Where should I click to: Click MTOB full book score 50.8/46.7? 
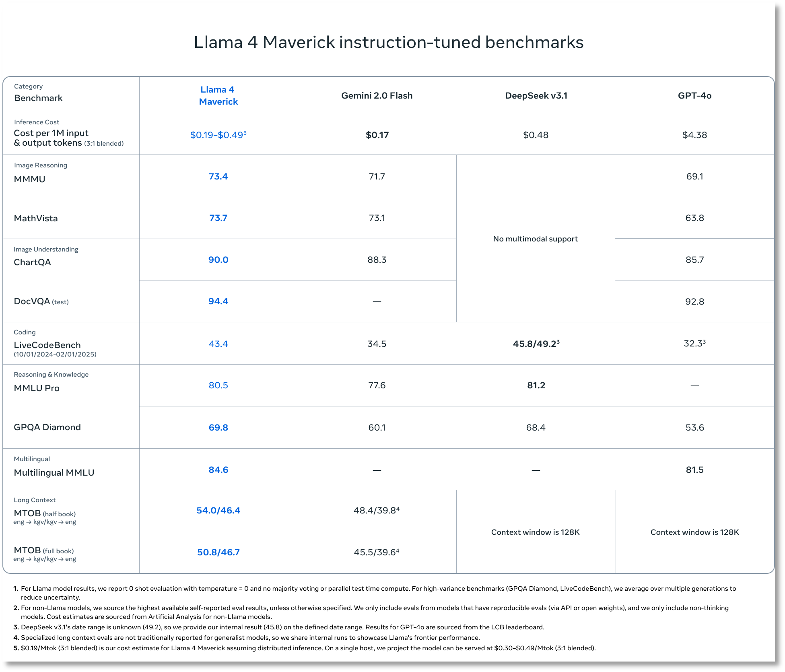pyautogui.click(x=218, y=552)
